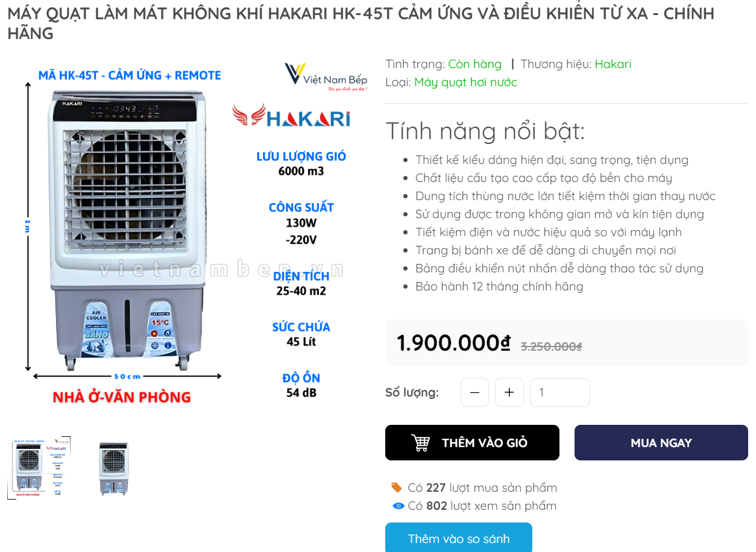This screenshot has width=756, height=552.
Task: Click the Mua ngay button
Action: pos(661,443)
